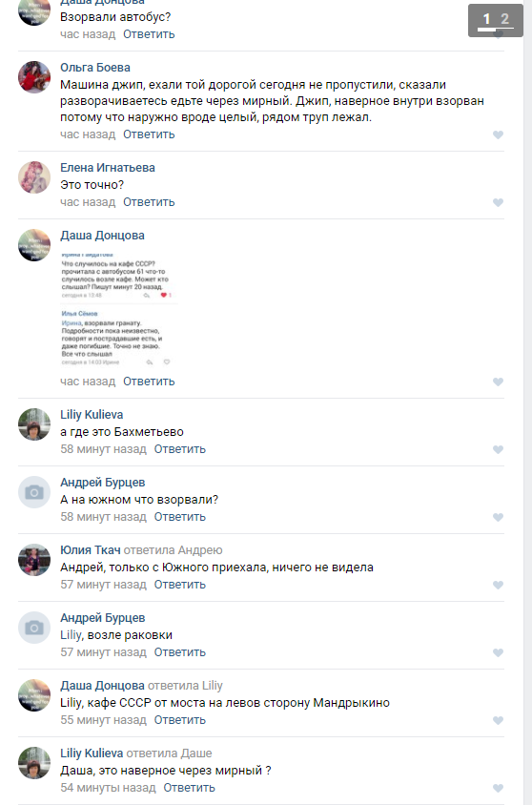Like "А на южном что взорвали?" comment
This screenshot has width=532, height=805.
point(498,517)
